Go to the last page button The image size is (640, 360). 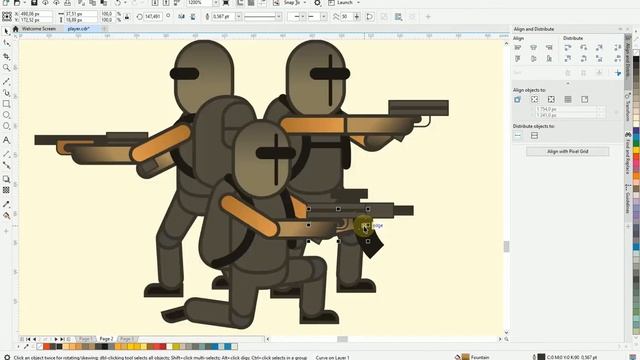tap(62, 339)
